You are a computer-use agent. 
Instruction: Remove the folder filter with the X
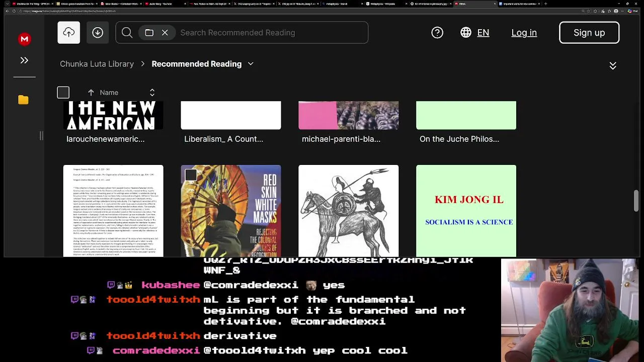165,33
